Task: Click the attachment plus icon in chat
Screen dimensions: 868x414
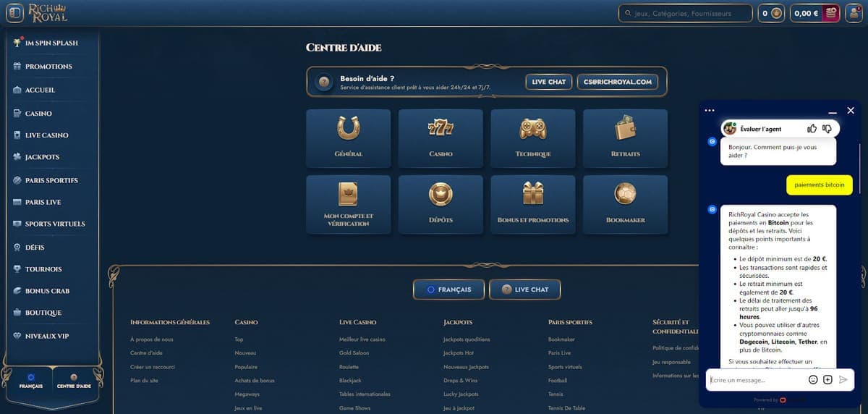Action: 827,380
